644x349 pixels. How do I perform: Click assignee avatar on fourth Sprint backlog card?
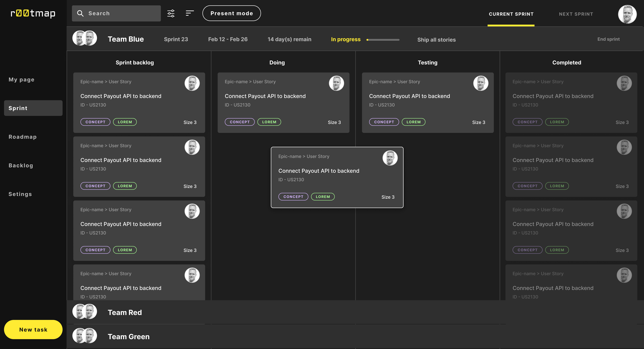pos(192,275)
